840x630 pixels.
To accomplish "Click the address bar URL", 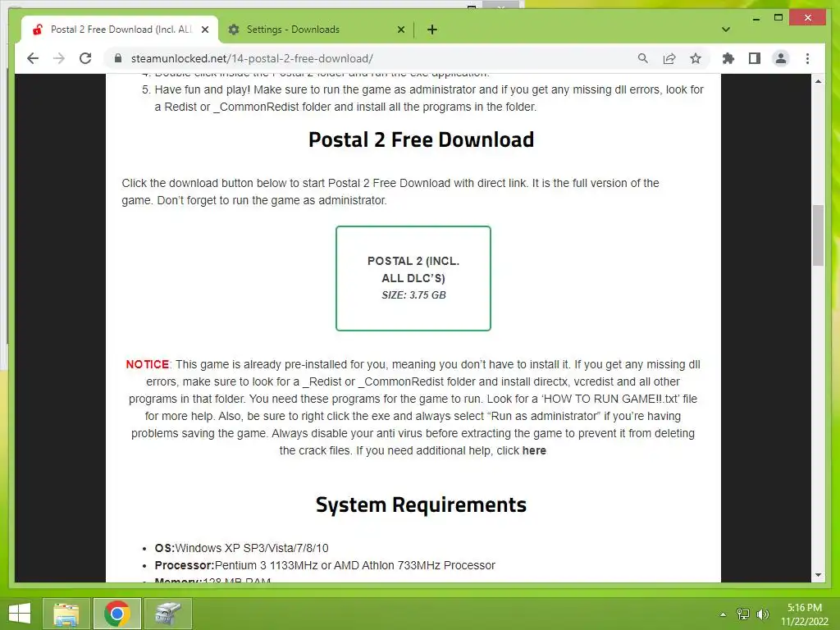I will click(252, 58).
